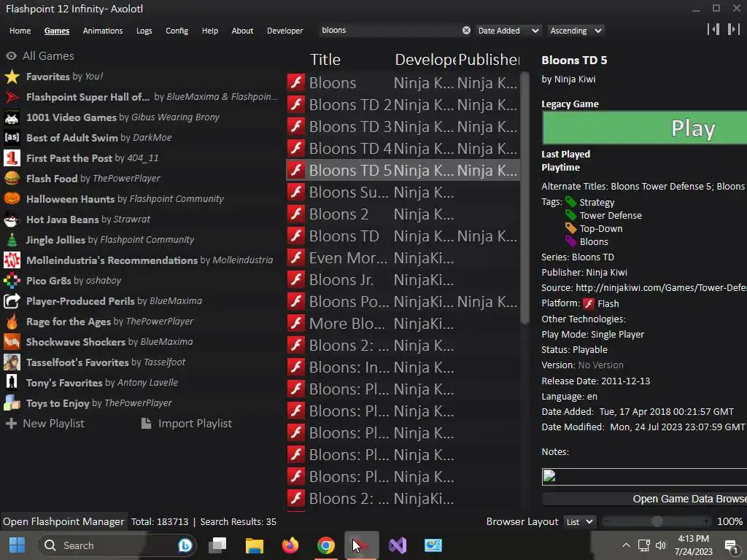The image size is (747, 560).
Task: Click Tasselfoot's Favorites avatar icon
Action: coord(12,363)
